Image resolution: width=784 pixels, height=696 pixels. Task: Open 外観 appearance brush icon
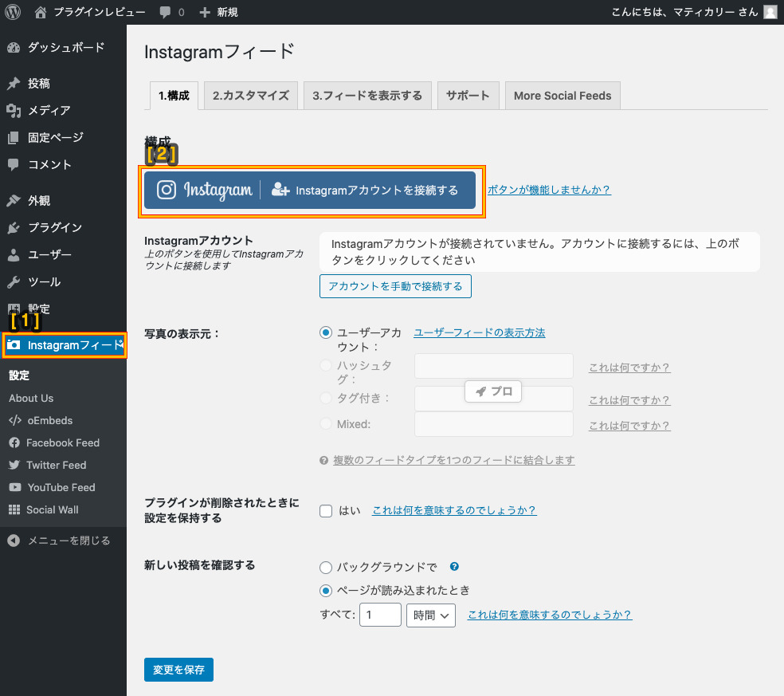point(14,201)
